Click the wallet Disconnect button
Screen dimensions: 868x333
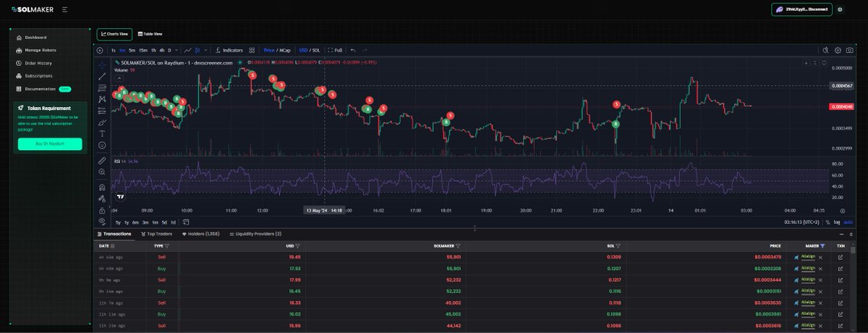pos(801,9)
